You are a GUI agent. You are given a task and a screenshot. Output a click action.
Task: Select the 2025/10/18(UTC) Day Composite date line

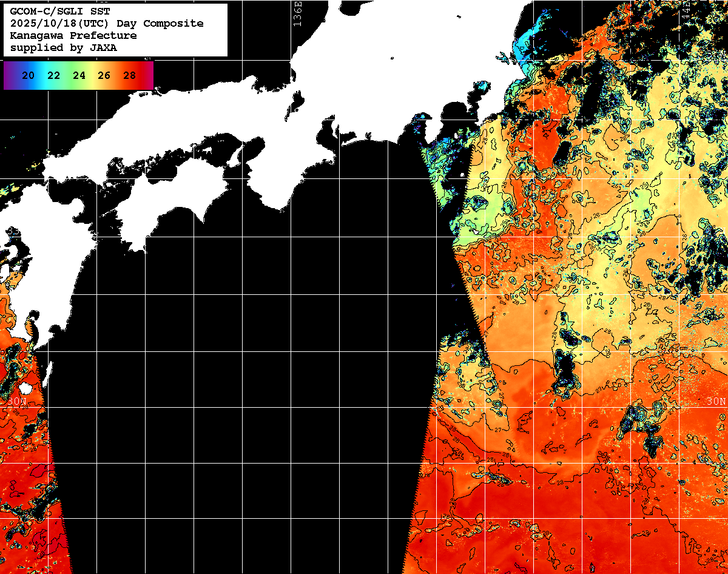(107, 24)
